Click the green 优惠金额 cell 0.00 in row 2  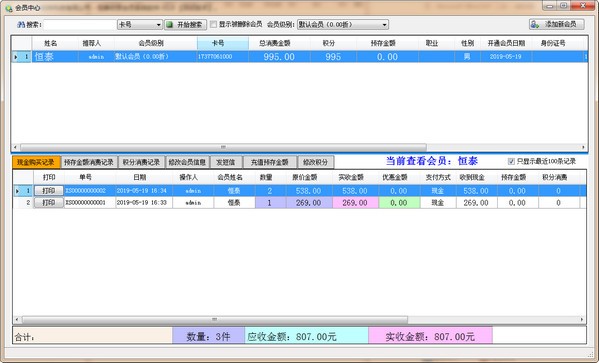pos(399,203)
